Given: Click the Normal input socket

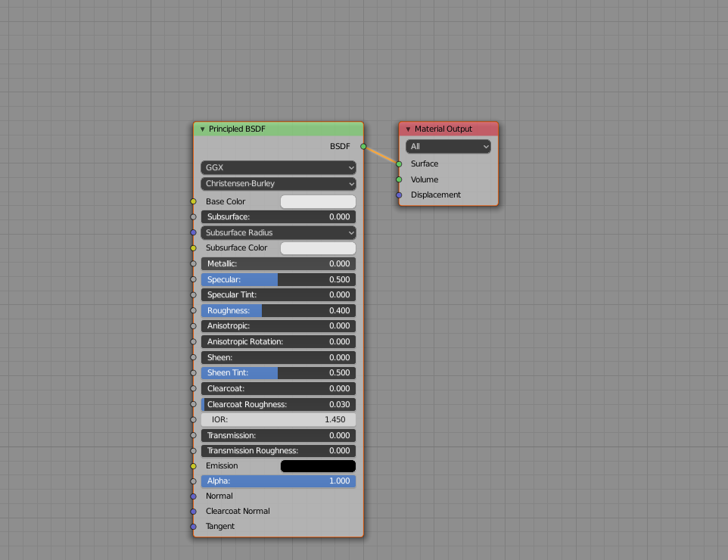Looking at the screenshot, I should point(193,496).
